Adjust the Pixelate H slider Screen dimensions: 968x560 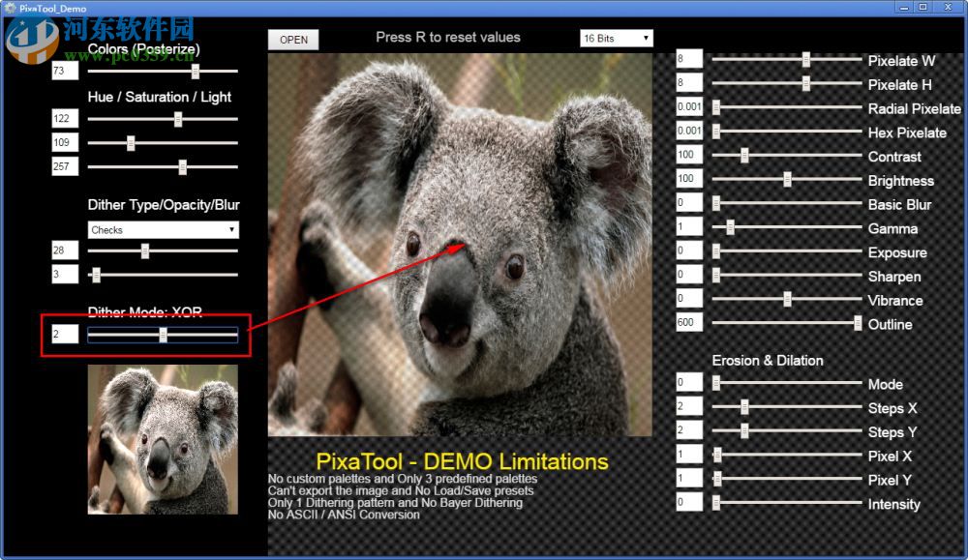(x=806, y=84)
